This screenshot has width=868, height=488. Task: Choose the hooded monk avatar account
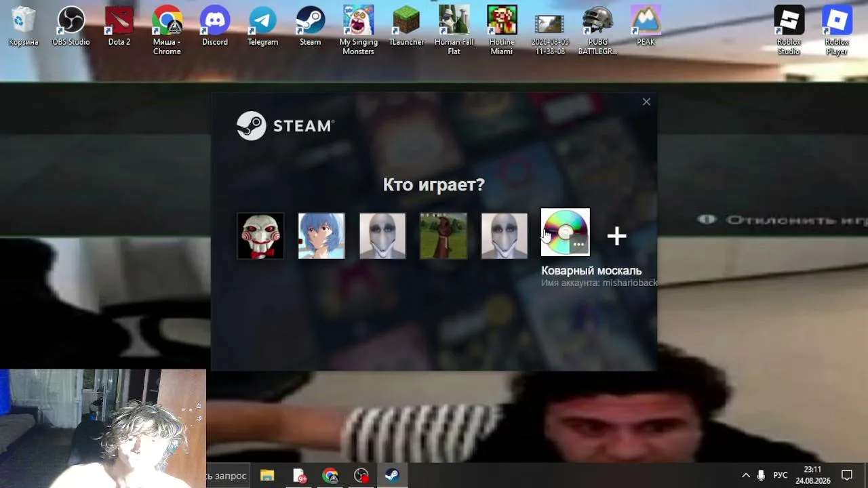point(443,236)
